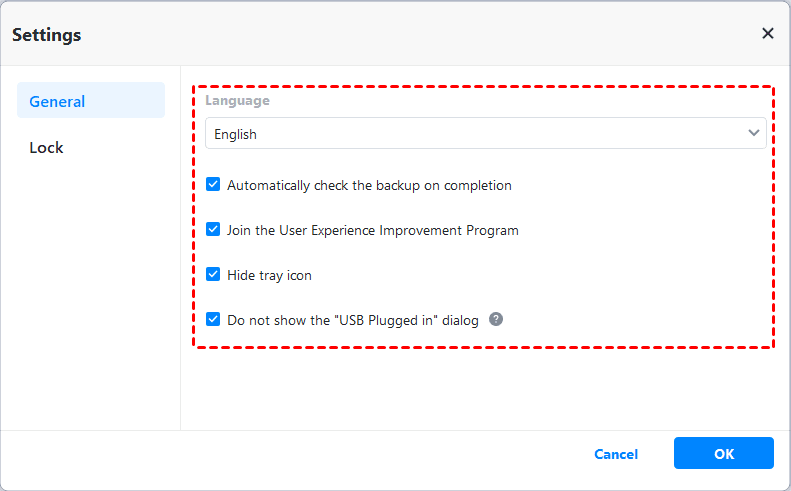The height and width of the screenshot is (491, 791).
Task: Click the 'Do not show USB' label text
Action: [x=352, y=320]
